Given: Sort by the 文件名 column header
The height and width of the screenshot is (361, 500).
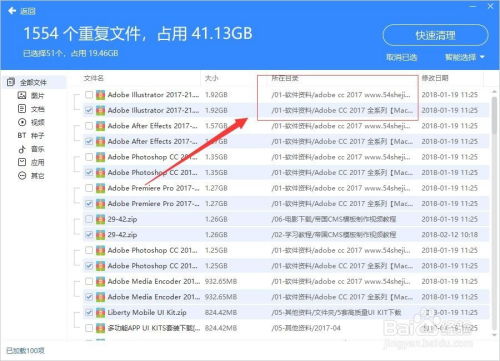Looking at the screenshot, I should click(x=94, y=78).
